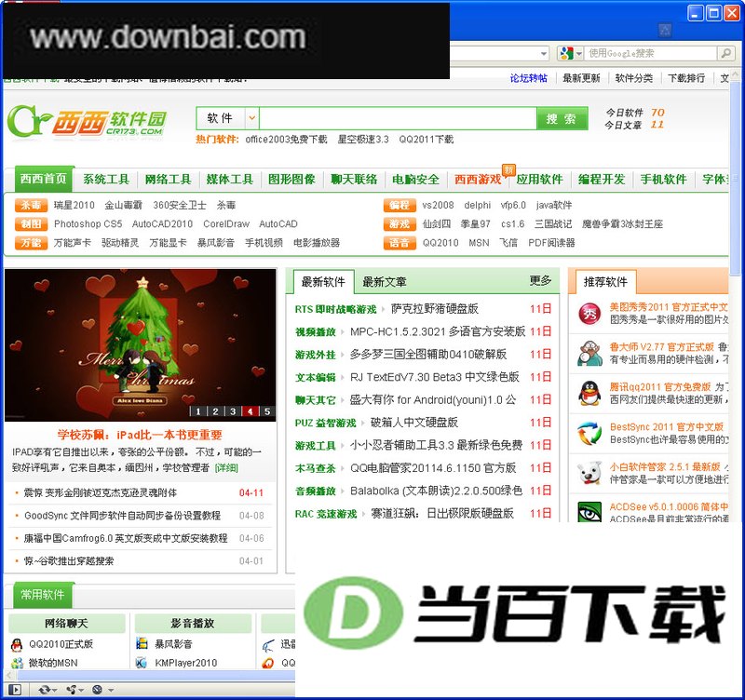Click the Google search provider icon
The image size is (745, 700).
coord(566,53)
